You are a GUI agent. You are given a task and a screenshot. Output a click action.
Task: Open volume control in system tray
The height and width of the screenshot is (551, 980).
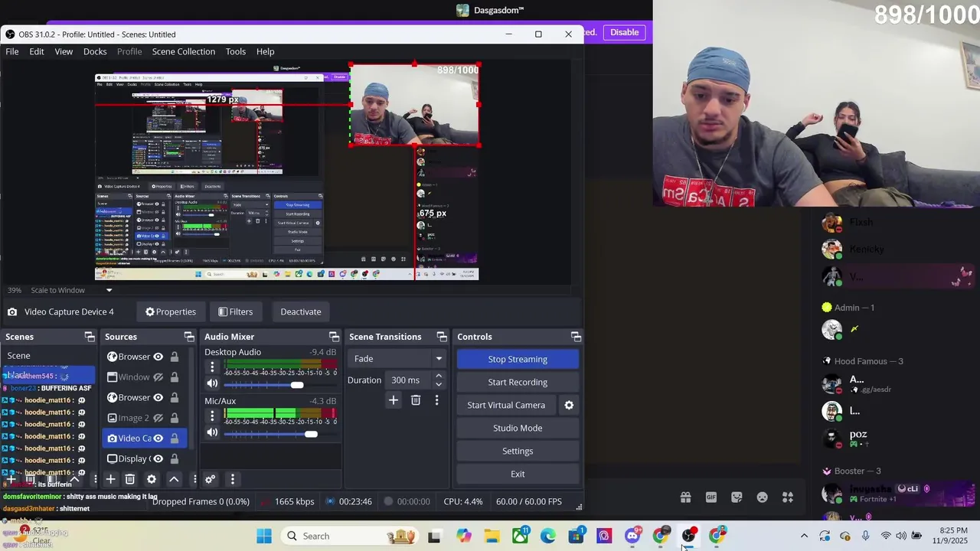pyautogui.click(x=901, y=536)
